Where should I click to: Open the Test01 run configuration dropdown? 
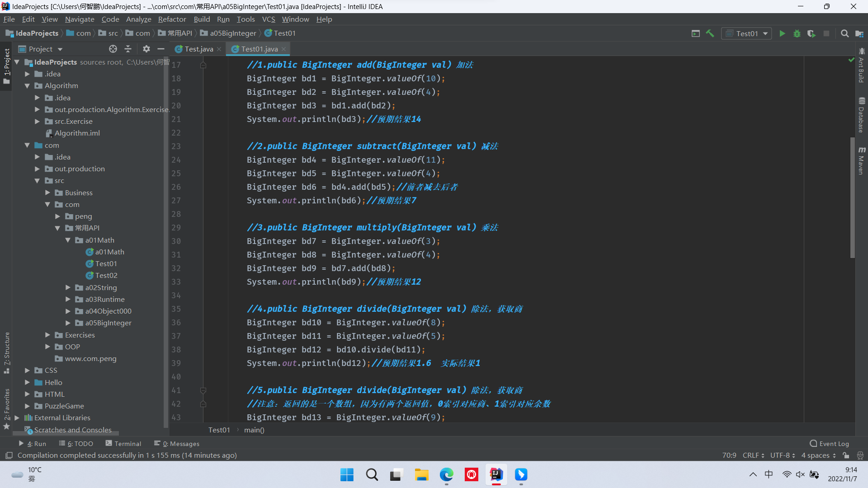coord(746,33)
